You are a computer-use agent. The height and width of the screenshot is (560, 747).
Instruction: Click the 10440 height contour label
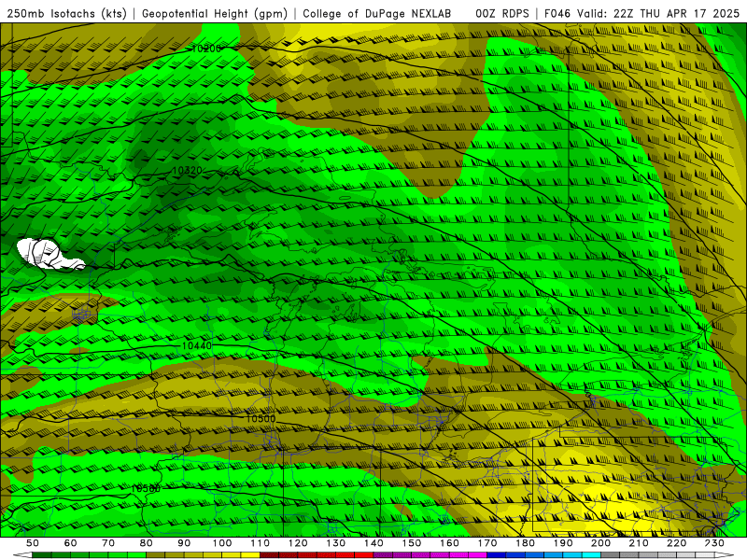(197, 345)
